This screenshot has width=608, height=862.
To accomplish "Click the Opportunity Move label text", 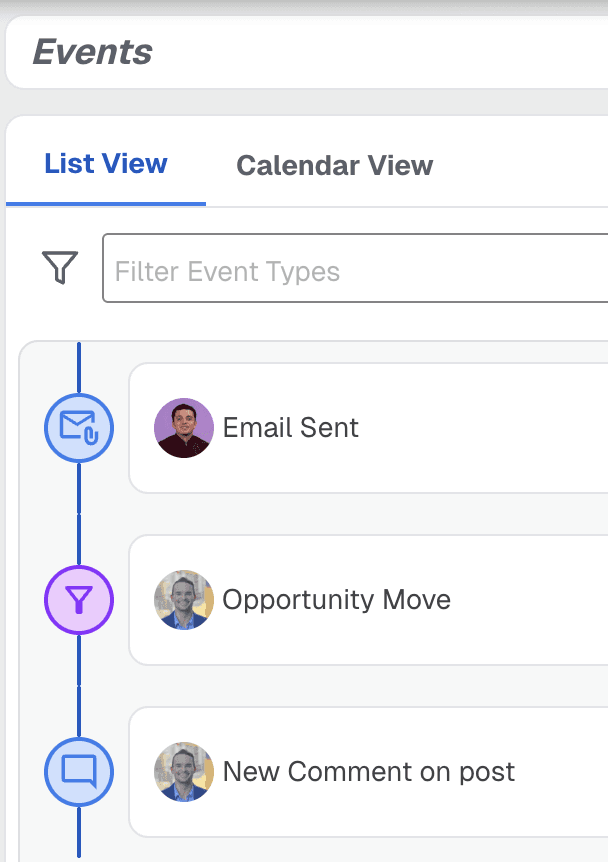I will (x=337, y=600).
